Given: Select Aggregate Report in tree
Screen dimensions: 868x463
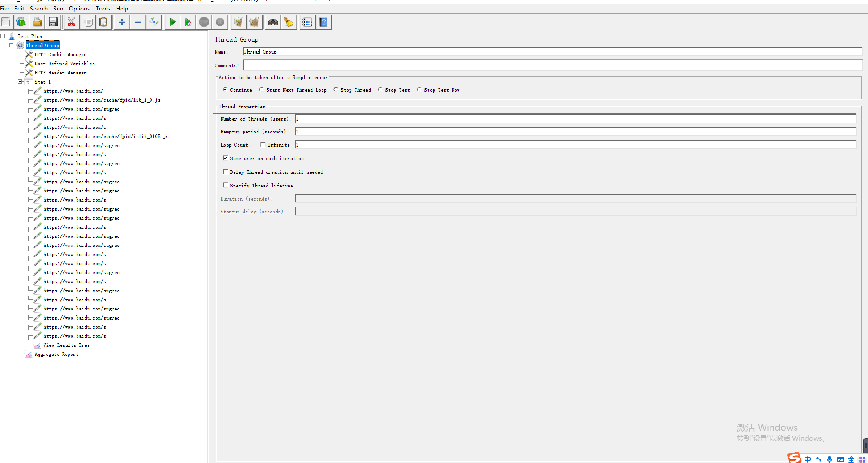Looking at the screenshot, I should click(x=56, y=354).
